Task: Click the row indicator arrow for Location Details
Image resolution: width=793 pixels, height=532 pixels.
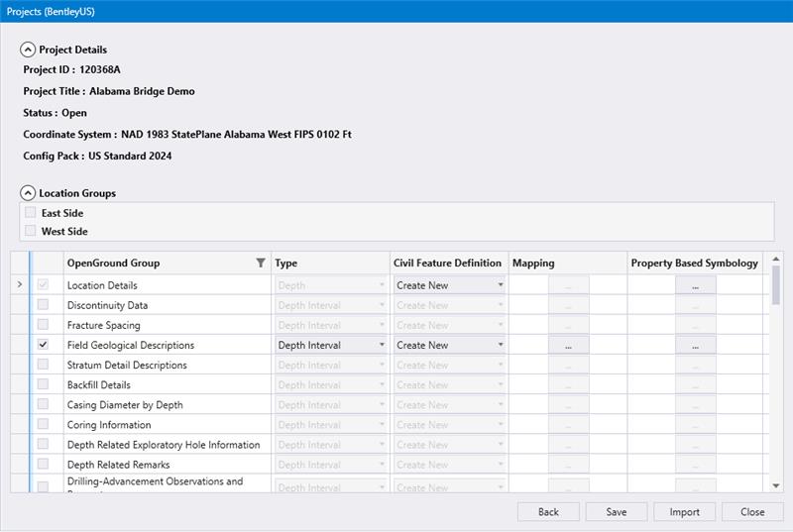Action: coord(20,285)
